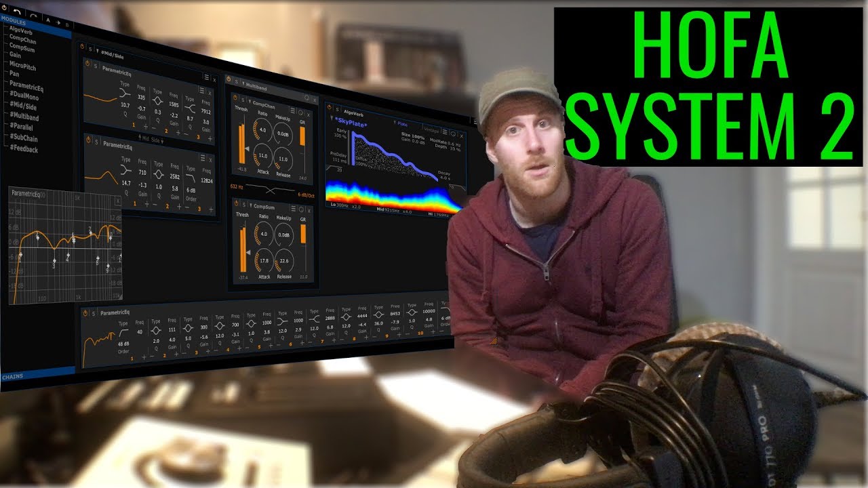Select Gain in the modules list
This screenshot has height=488, width=868.
15,55
